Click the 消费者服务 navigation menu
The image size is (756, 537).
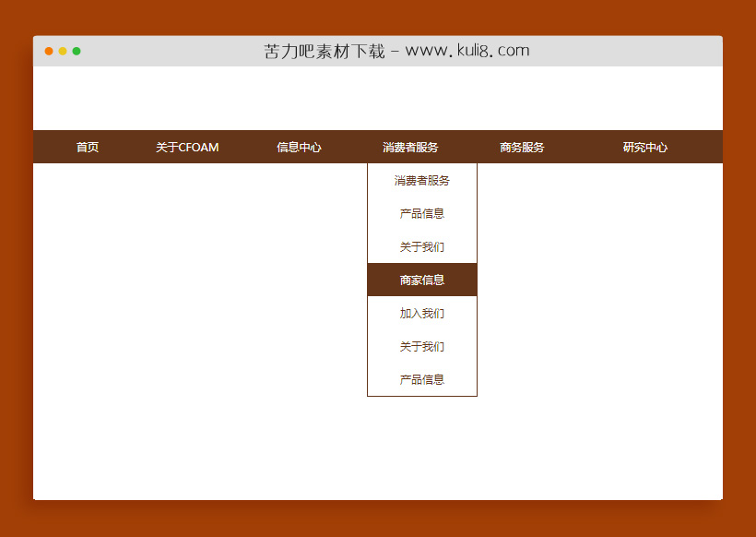pyautogui.click(x=410, y=147)
